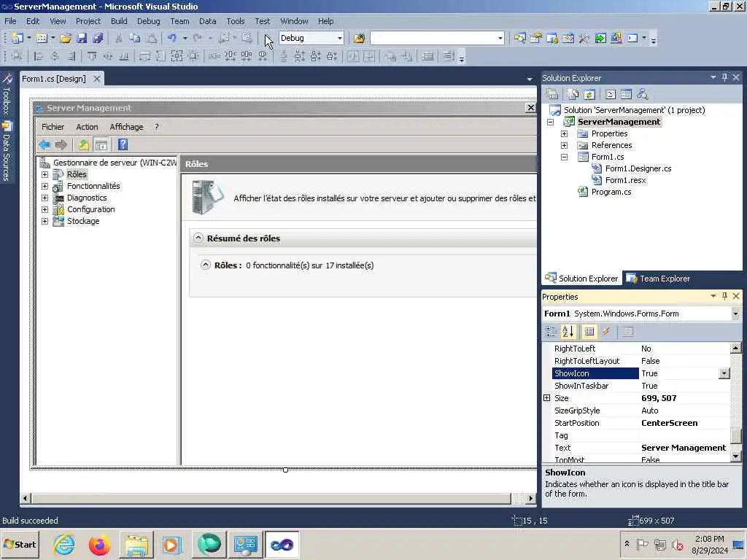Open the Solution Explorer toolbar icon
747x560 pixels.
(519, 38)
